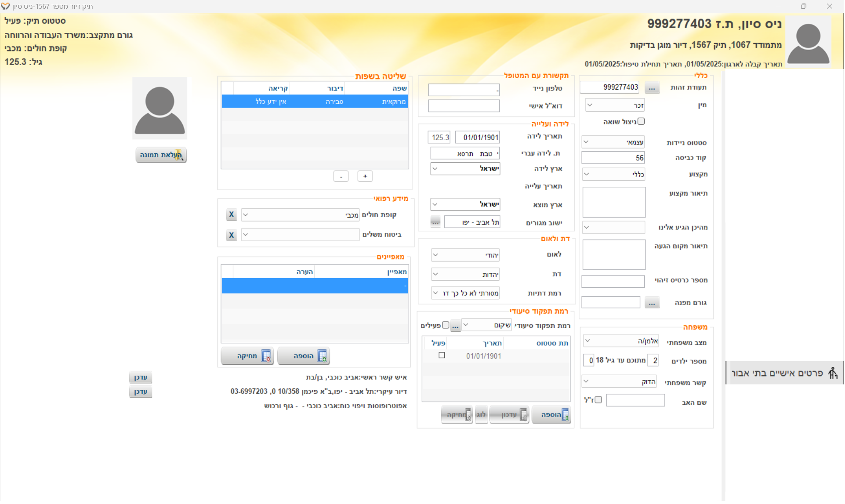Viewport: 845px width, 504px height.
Task: Expand the מצב משפחתי dropdown
Action: 620,341
